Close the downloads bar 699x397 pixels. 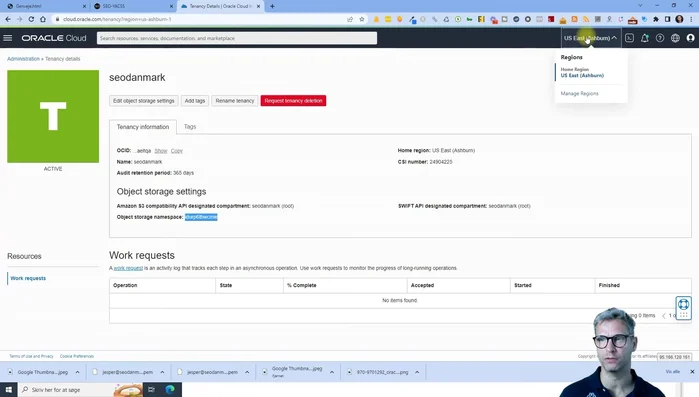tap(692, 372)
